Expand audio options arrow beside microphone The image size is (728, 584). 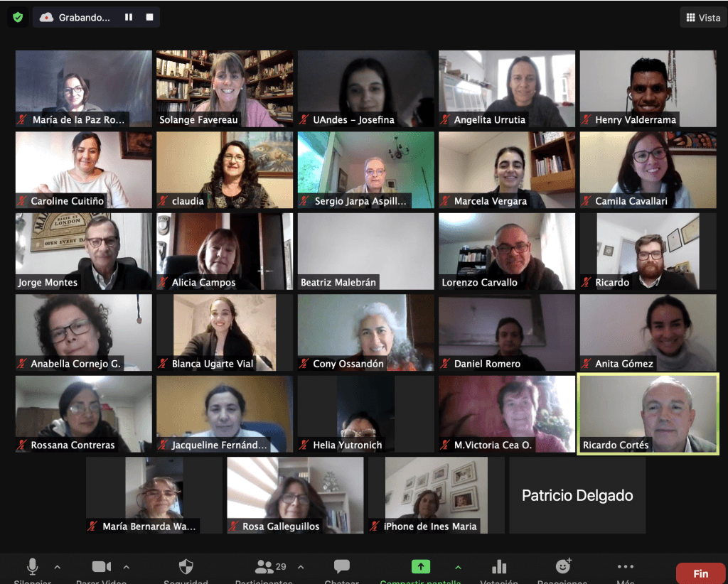[58, 567]
